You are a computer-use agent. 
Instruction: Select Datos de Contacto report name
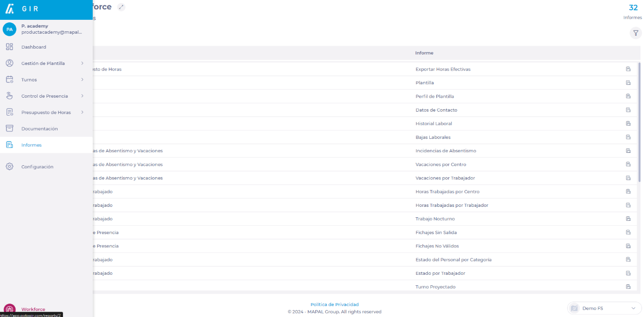pos(436,110)
